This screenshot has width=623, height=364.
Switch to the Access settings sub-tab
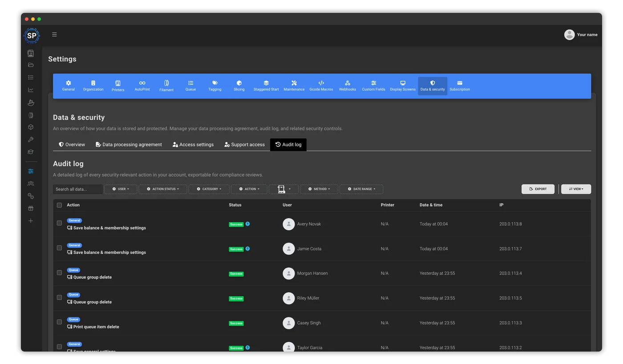[193, 144]
